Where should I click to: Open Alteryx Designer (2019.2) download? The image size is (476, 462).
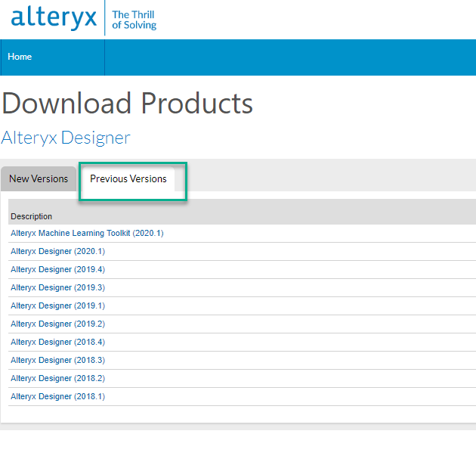tap(57, 324)
